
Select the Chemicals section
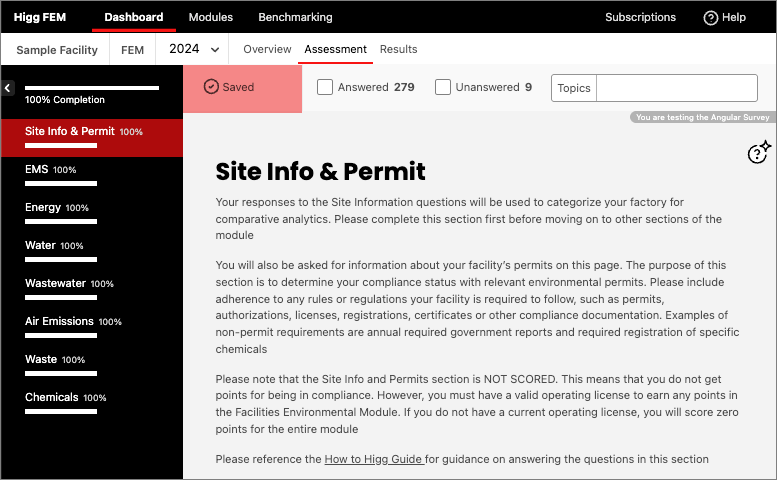[65, 398]
